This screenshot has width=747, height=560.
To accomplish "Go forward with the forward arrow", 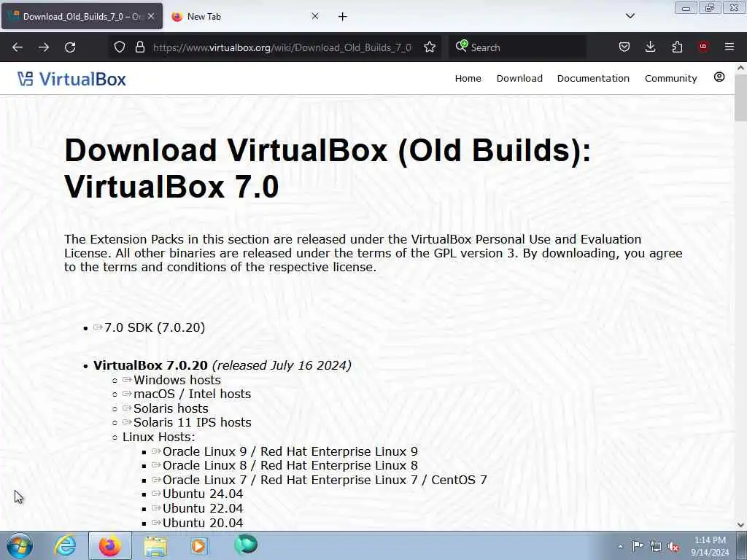I will [x=44, y=47].
